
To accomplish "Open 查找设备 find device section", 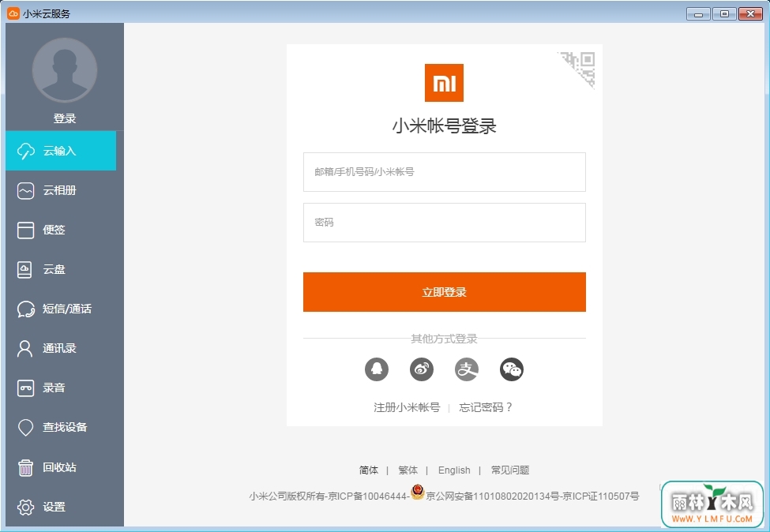I will (61, 428).
